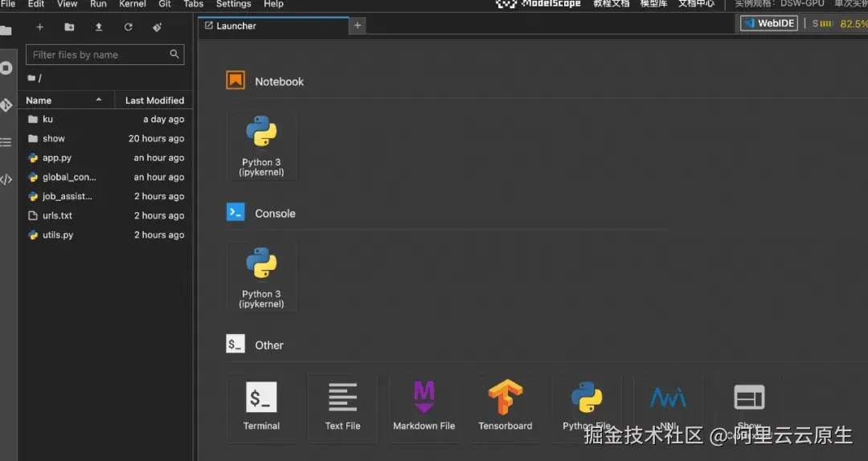Create a new Markdown File
This screenshot has height=461, width=868.
424,408
